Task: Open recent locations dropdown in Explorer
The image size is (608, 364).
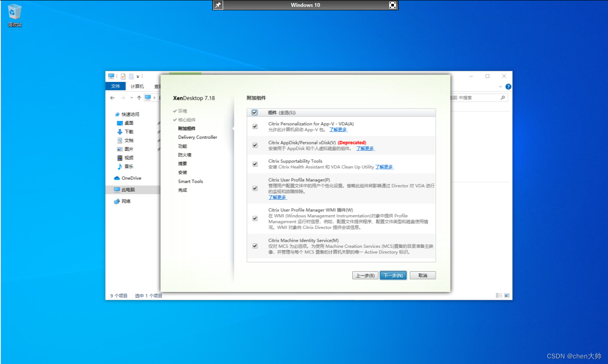Action: point(131,98)
